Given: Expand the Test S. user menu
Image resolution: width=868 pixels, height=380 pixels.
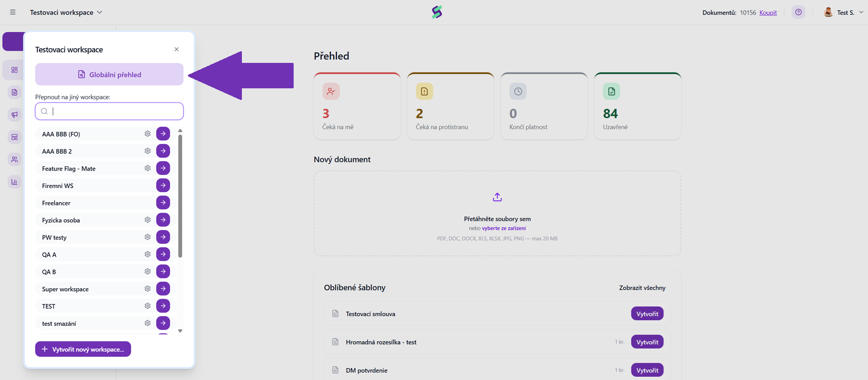Looking at the screenshot, I should pos(843,12).
